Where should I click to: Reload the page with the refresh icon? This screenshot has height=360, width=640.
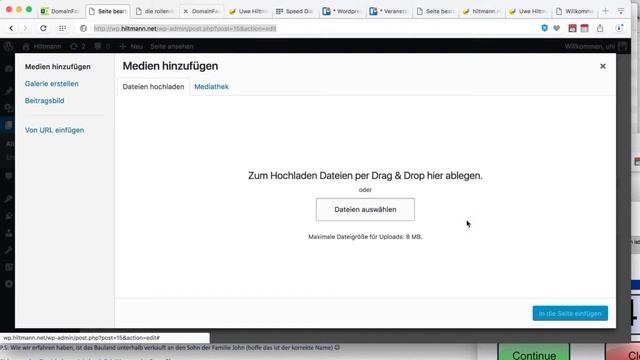point(43,28)
